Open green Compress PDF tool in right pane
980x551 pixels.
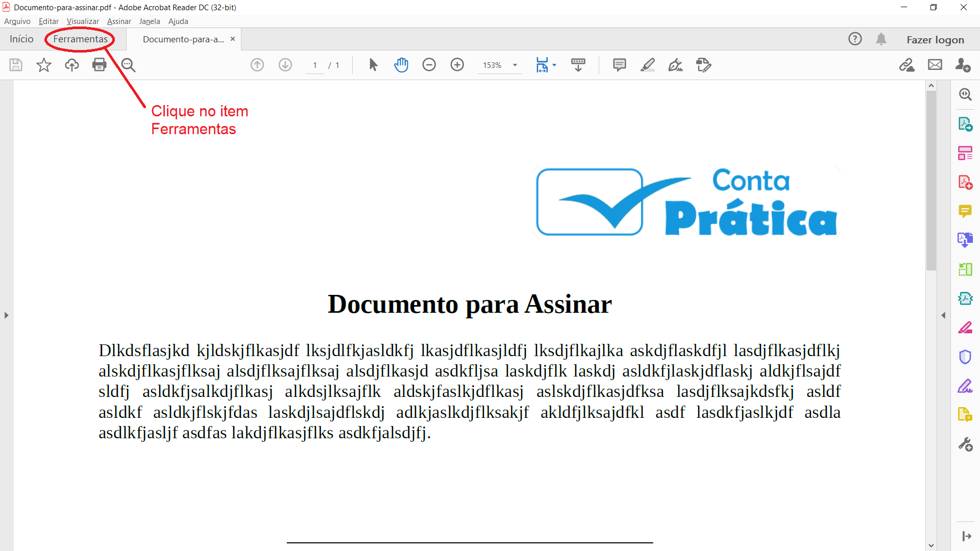point(965,269)
